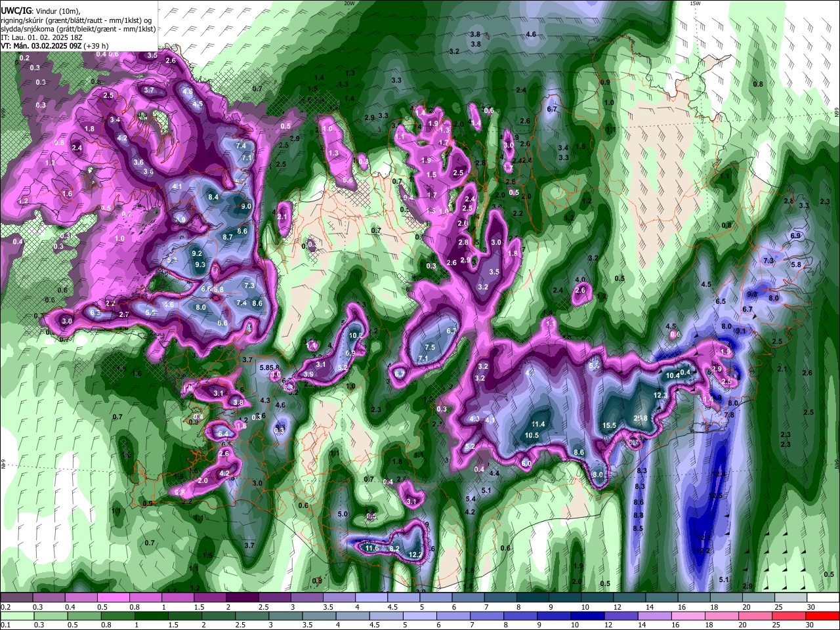Click the bright red legend swatch after 30
The image size is (840, 630).
tap(822, 616)
